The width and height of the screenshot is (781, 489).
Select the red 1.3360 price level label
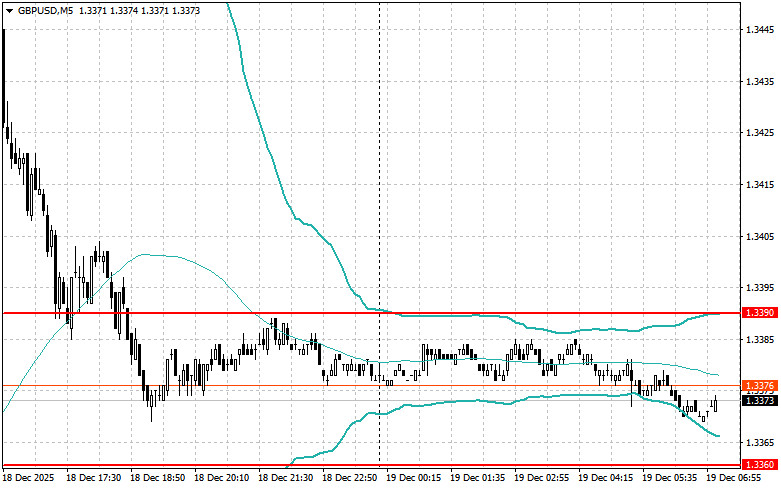coord(760,465)
